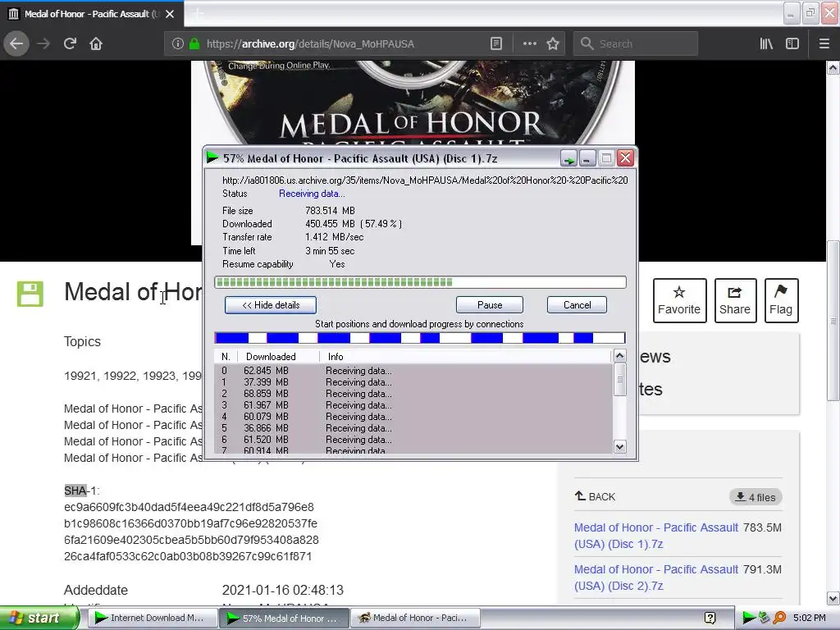Click the 5:02 PM system clock

point(810,619)
